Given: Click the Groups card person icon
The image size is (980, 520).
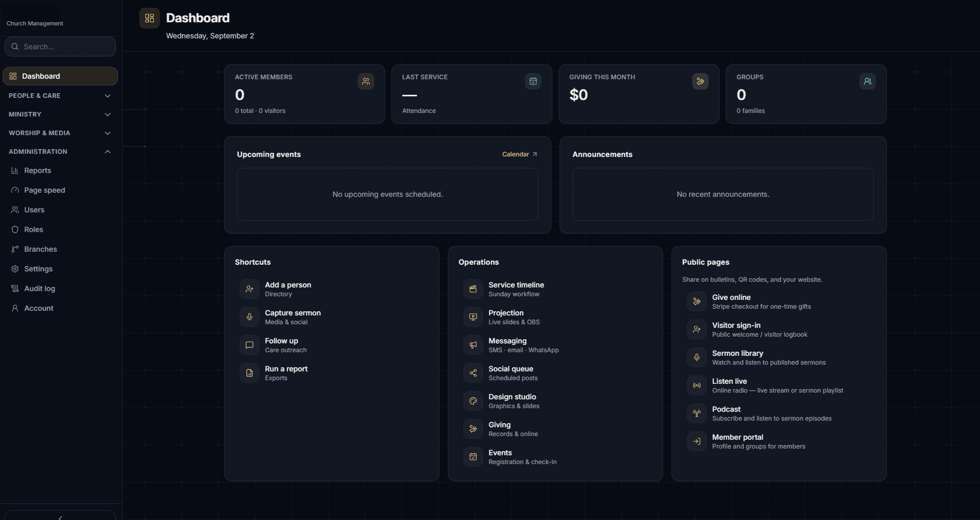Looking at the screenshot, I should click(x=868, y=81).
